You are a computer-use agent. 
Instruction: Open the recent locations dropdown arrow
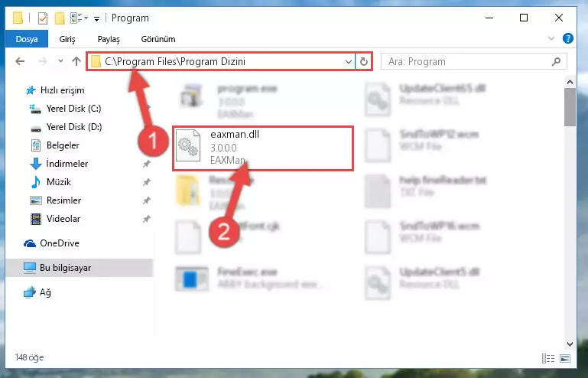click(x=60, y=61)
